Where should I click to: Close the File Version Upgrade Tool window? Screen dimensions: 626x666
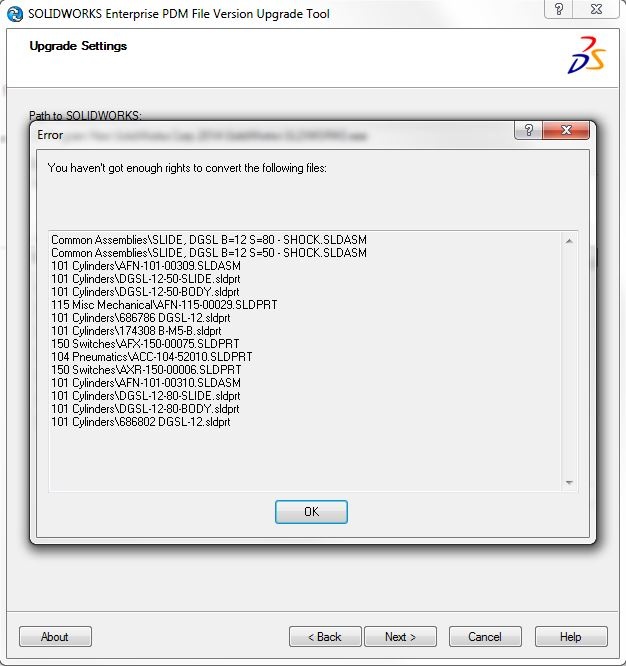point(596,9)
